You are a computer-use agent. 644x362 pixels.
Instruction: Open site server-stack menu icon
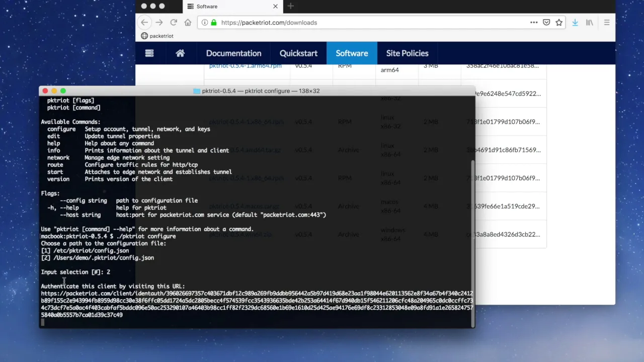tap(149, 53)
